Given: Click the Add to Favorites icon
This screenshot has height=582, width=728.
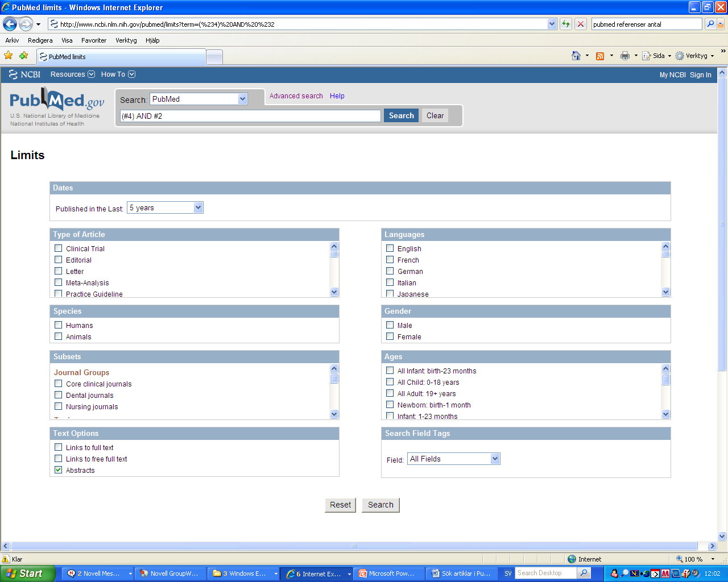Looking at the screenshot, I should pos(23,56).
